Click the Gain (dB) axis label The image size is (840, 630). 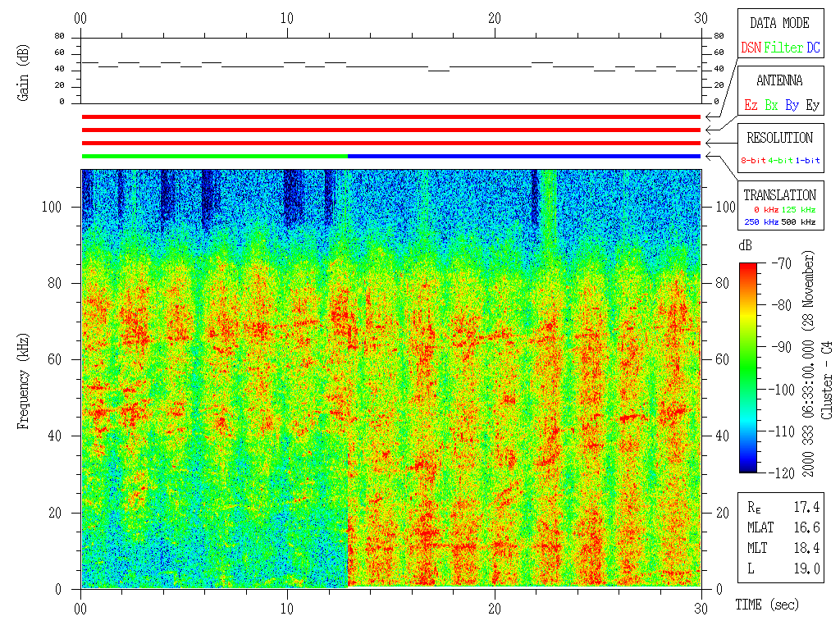[x=24, y=73]
